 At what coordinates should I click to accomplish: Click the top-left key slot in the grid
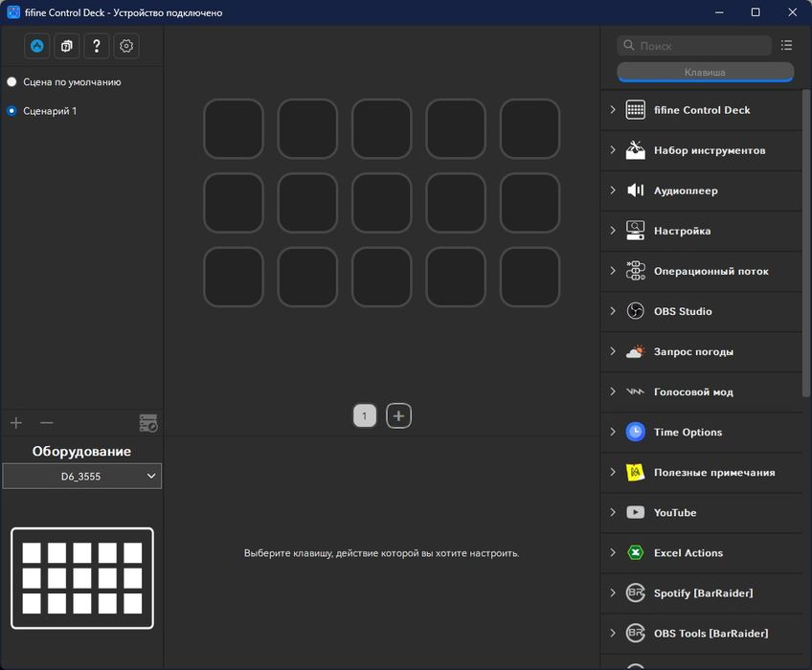(x=233, y=128)
